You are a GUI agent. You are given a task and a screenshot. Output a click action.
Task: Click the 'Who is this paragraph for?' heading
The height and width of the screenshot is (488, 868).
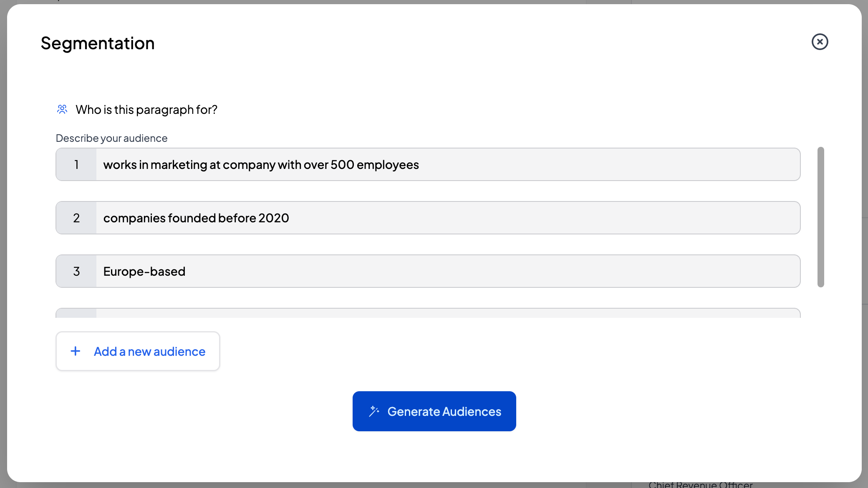click(146, 110)
